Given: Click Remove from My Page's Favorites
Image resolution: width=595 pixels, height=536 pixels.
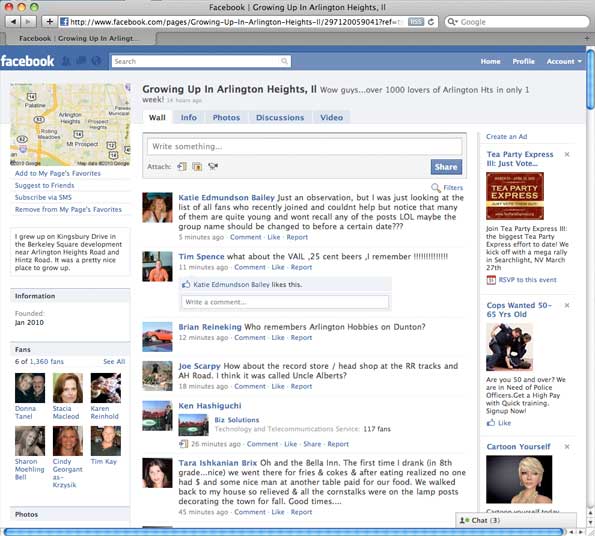Looking at the screenshot, I should (x=68, y=209).
